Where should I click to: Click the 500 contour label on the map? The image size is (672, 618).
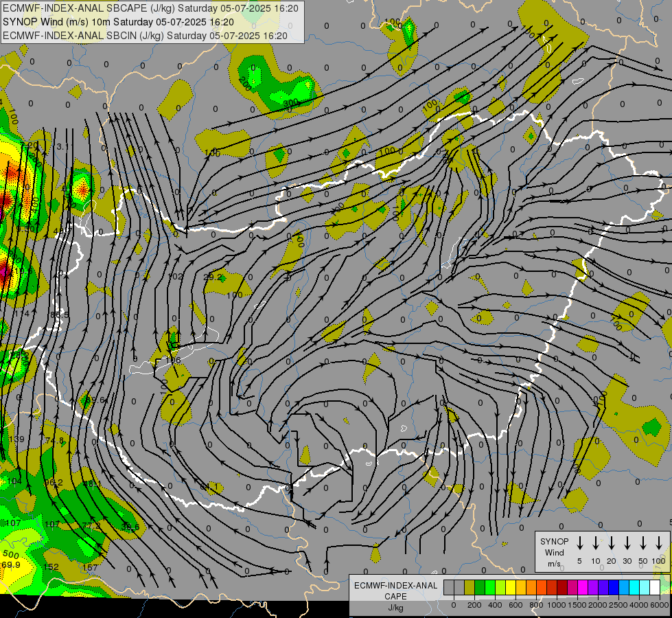coord(11,554)
